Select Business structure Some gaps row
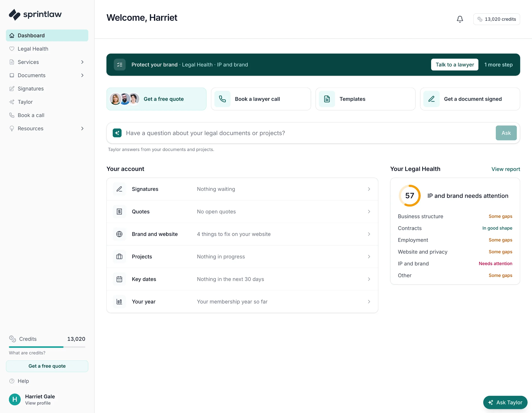532x413 pixels. pos(455,216)
